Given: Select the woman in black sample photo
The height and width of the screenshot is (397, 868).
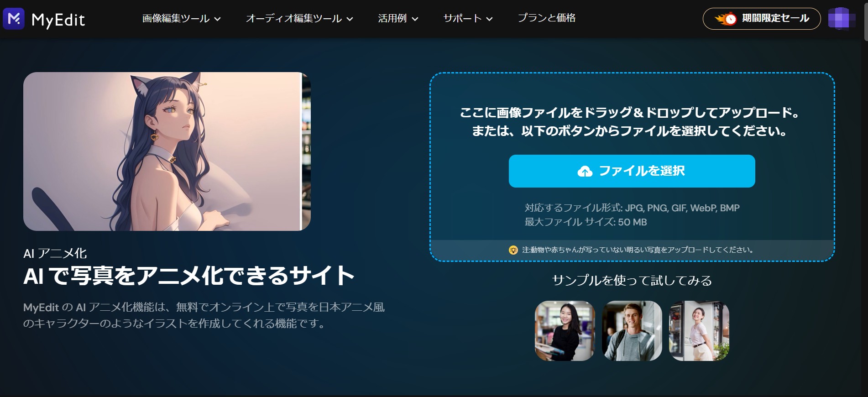Looking at the screenshot, I should point(565,331).
